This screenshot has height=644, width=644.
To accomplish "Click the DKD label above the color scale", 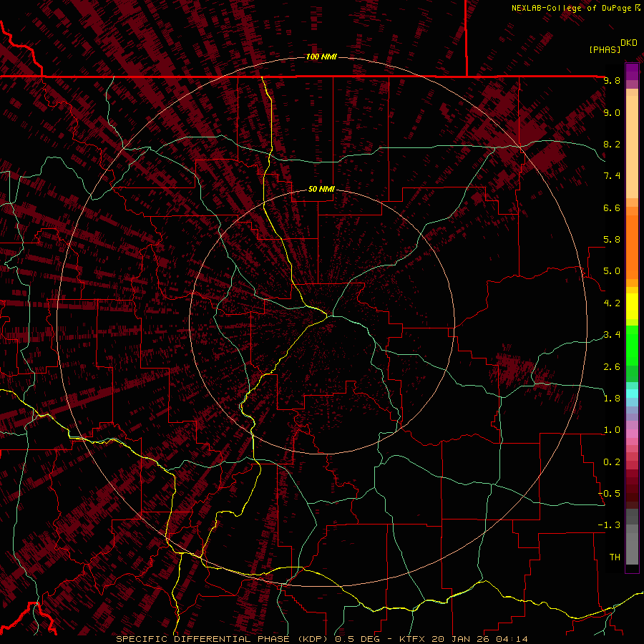I will pos(629,42).
